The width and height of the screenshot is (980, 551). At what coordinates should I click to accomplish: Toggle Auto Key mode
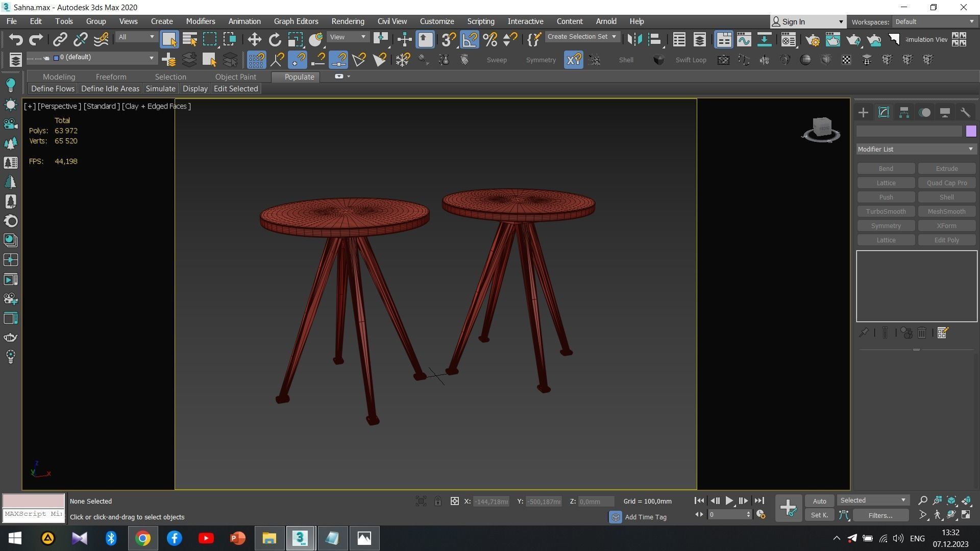point(819,502)
